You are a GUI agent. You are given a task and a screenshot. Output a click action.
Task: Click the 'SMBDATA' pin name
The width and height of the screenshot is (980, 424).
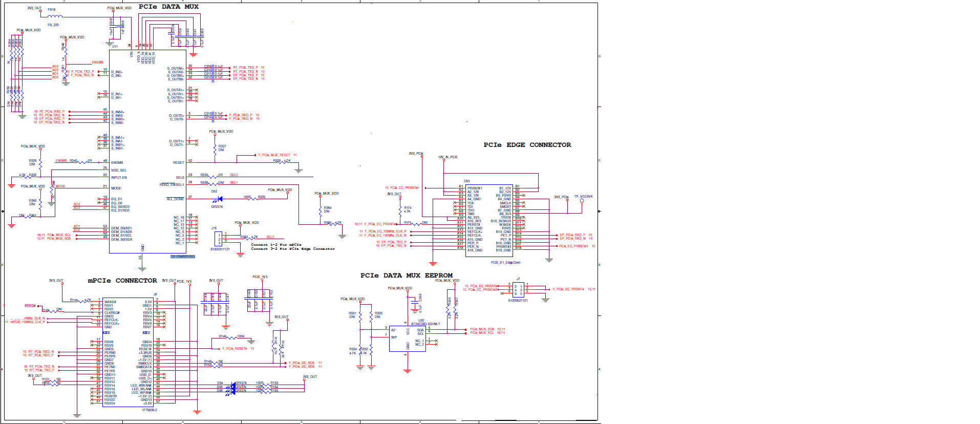point(144,367)
